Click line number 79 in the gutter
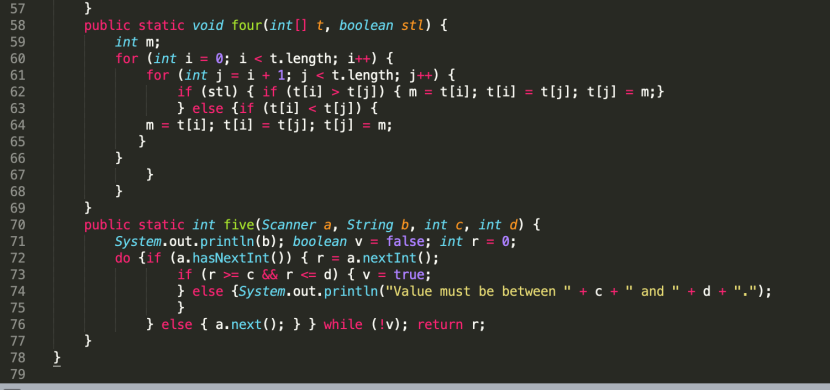The height and width of the screenshot is (390, 830). [x=17, y=375]
